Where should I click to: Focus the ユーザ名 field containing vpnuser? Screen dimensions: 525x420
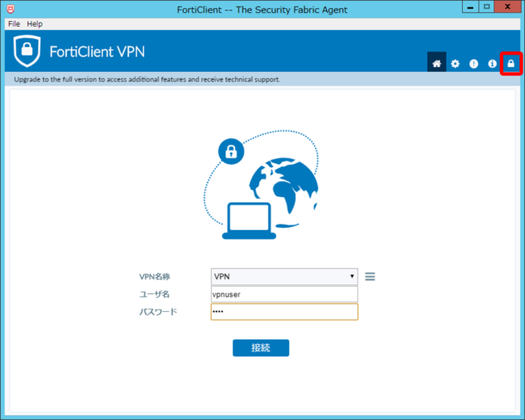(284, 294)
